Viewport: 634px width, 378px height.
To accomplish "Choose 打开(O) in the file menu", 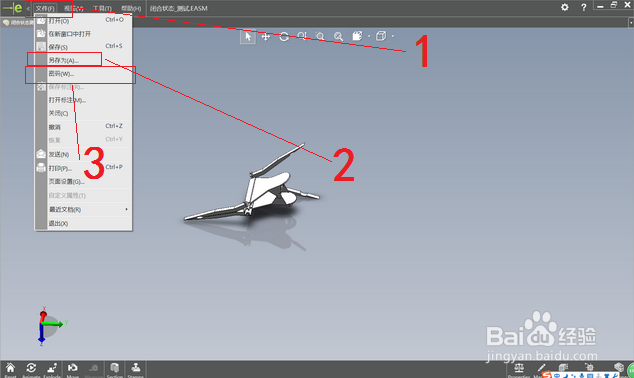I will 83,20.
